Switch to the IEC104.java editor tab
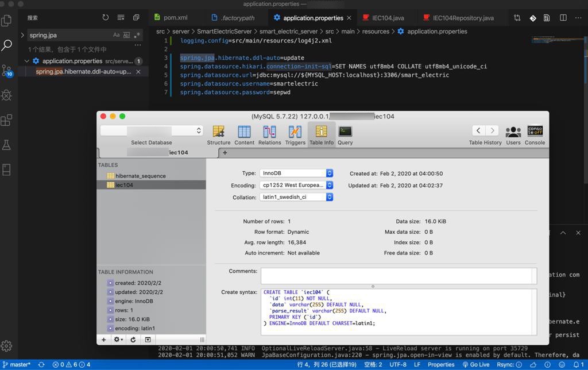Image resolution: width=588 pixels, height=370 pixels. pyautogui.click(x=382, y=18)
